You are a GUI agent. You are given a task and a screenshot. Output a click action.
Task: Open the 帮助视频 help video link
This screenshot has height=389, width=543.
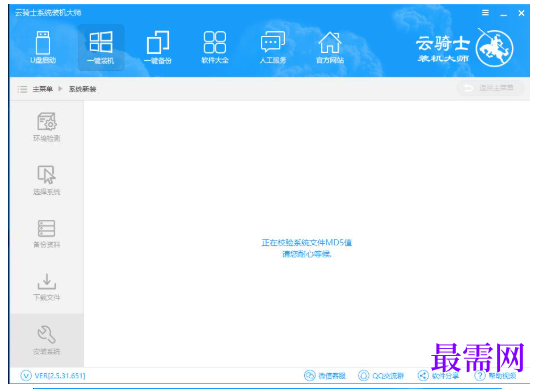(x=495, y=375)
